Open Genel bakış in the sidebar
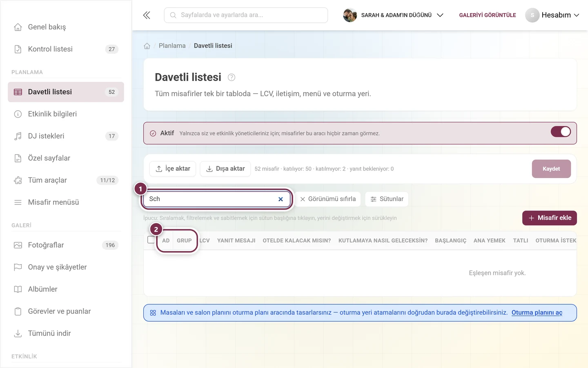Screen dimensions: 588x368 pyautogui.click(x=66, y=27)
